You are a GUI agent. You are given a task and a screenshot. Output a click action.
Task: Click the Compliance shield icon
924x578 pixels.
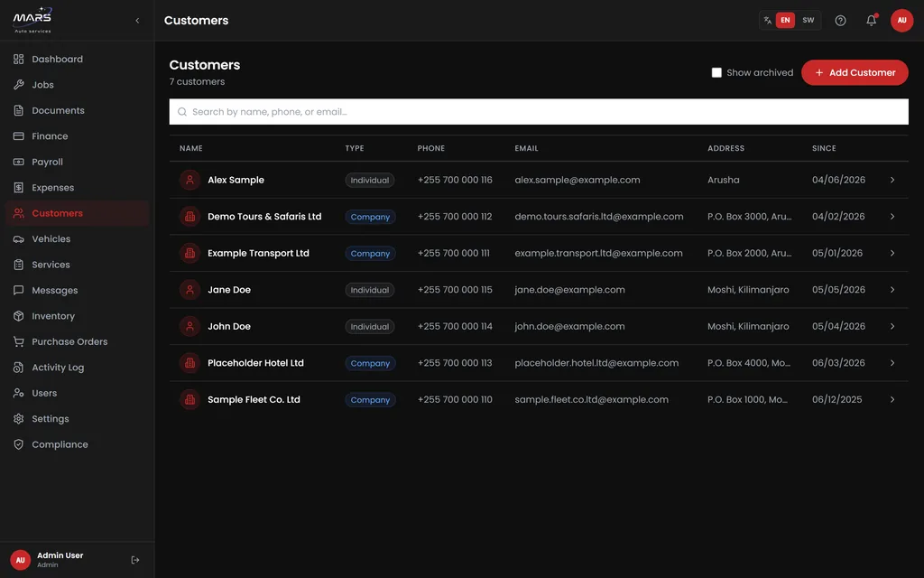[18, 444]
